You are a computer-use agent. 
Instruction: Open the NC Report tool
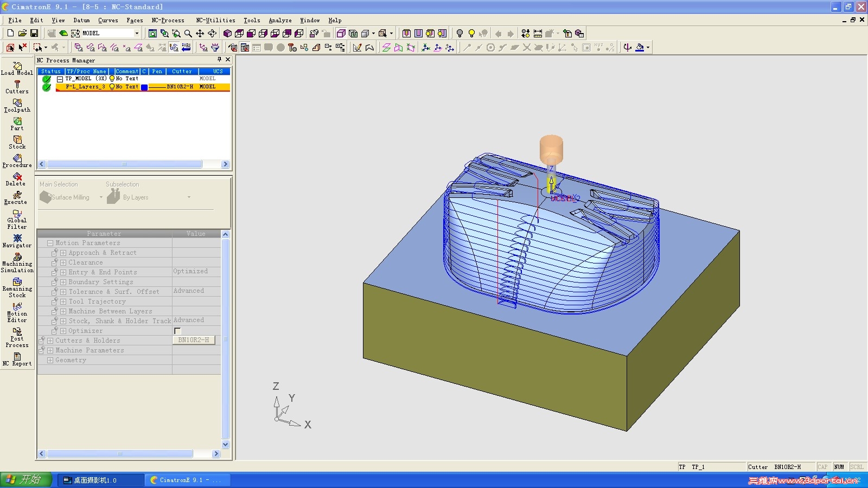(17, 359)
